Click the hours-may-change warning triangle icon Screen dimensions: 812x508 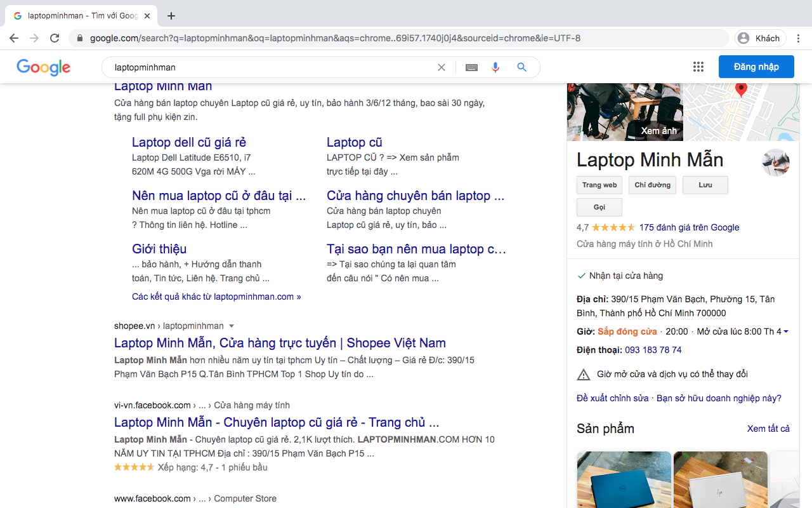584,375
